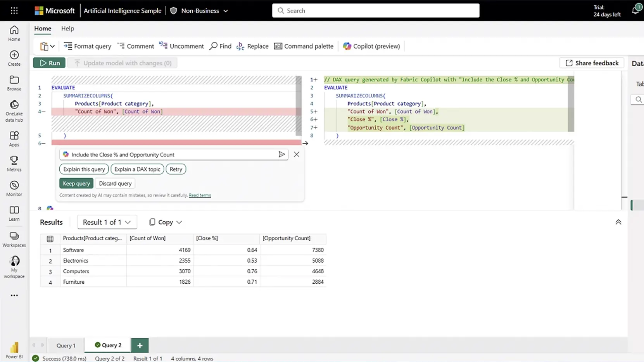Select the Electronics row cell

[93, 260]
